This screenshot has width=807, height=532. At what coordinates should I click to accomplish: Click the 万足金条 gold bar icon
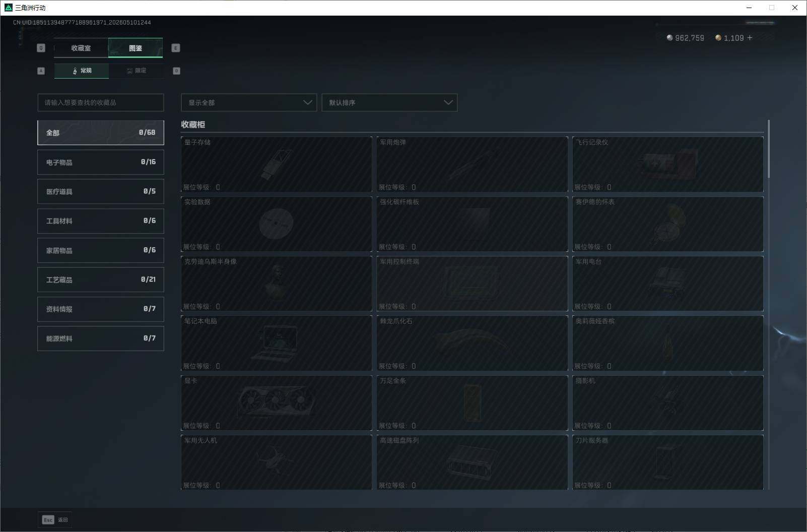click(473, 402)
